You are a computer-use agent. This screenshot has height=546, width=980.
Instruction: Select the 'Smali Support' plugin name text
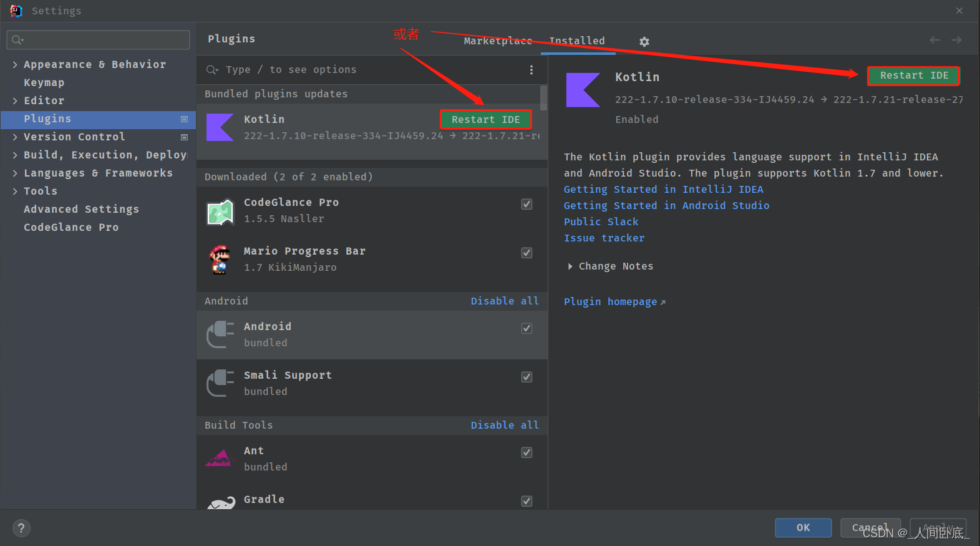pos(288,376)
